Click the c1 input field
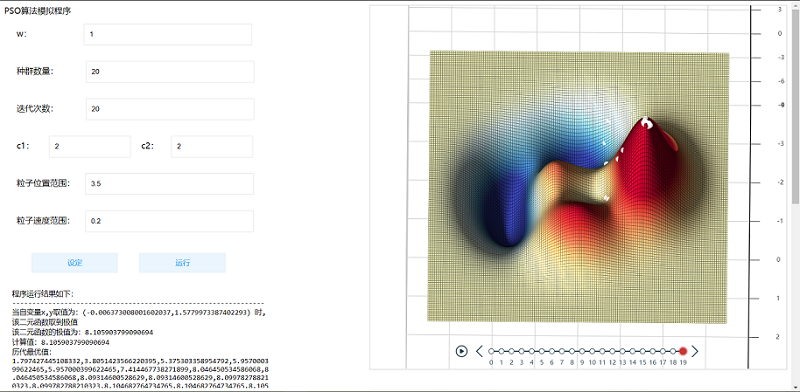The height and width of the screenshot is (392, 800). pyautogui.click(x=90, y=146)
